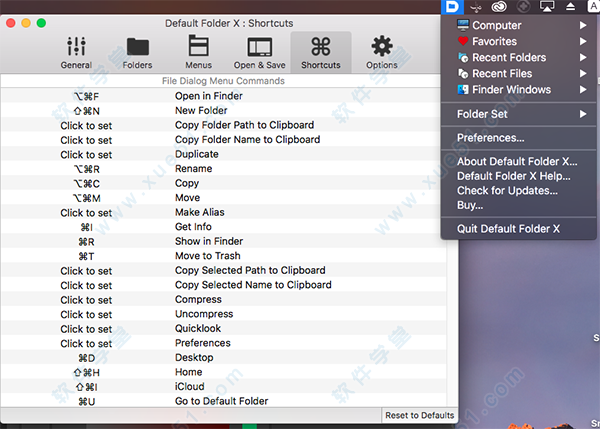Edit the ⌥⌘M Move shortcut

86,198
